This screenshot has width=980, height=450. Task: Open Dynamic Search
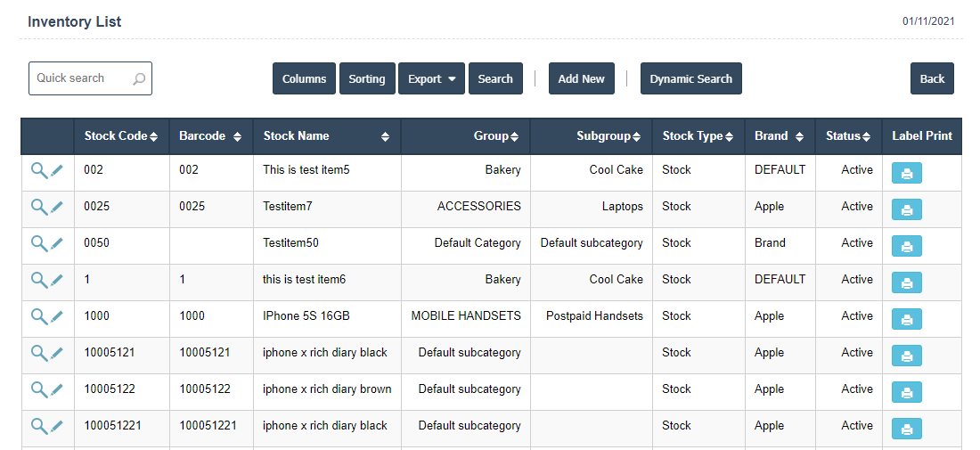(690, 78)
